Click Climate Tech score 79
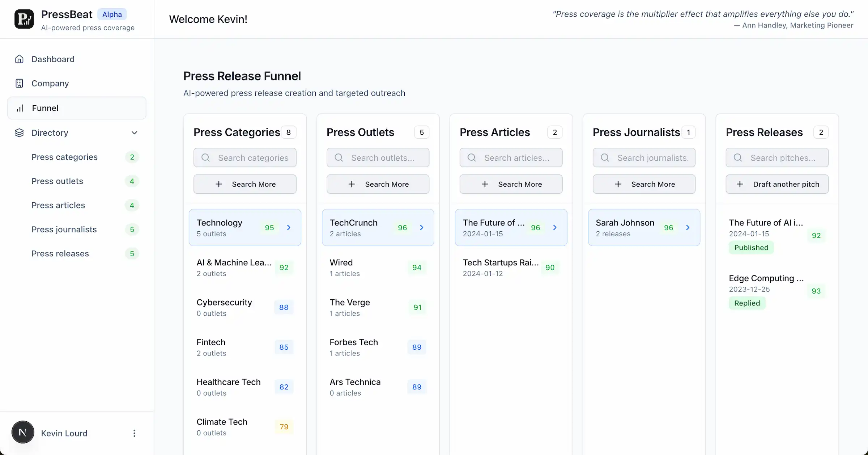The width and height of the screenshot is (868, 455). (x=284, y=427)
